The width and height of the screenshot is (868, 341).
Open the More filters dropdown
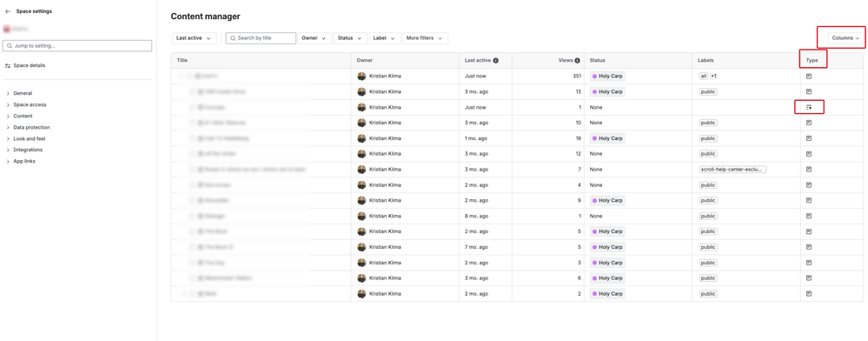coord(425,38)
